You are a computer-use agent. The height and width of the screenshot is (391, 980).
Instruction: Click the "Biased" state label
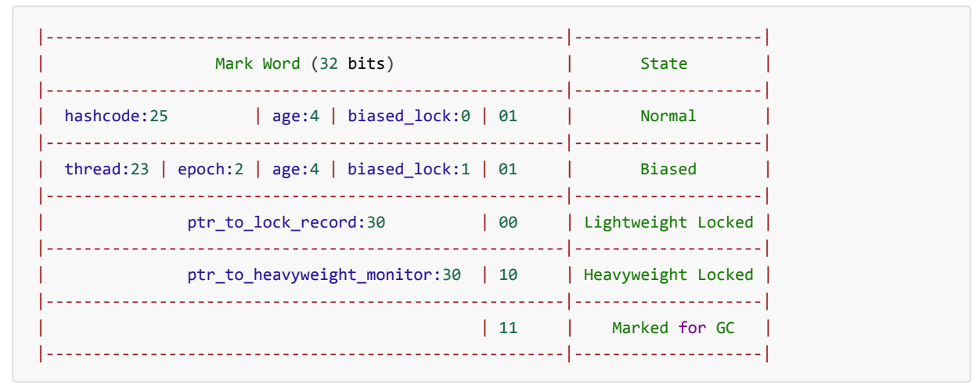668,169
